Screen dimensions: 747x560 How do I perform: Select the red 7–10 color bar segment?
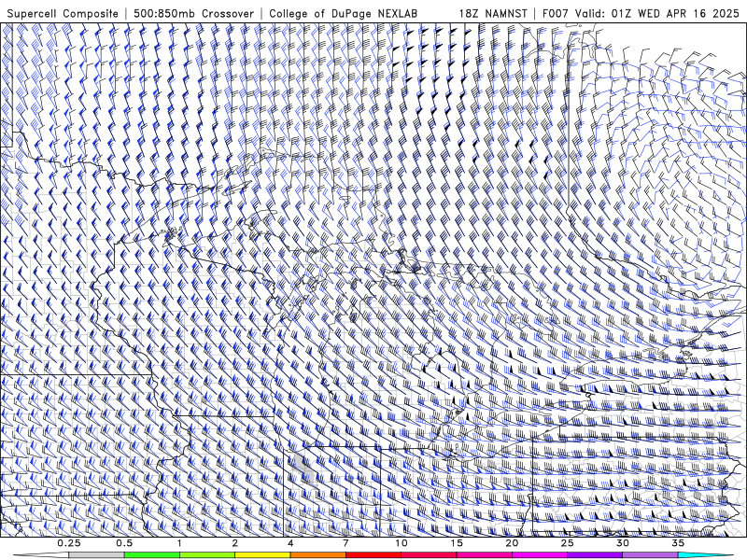[x=373, y=555]
